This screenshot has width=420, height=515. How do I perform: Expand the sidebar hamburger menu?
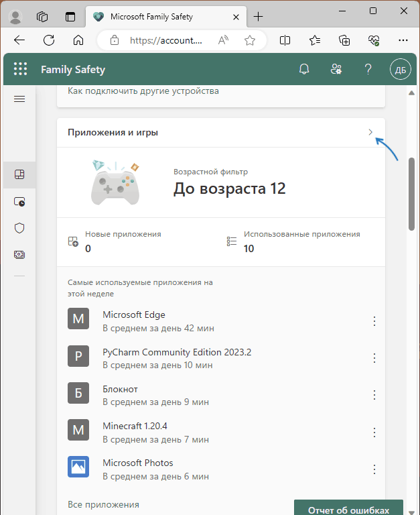[x=19, y=99]
